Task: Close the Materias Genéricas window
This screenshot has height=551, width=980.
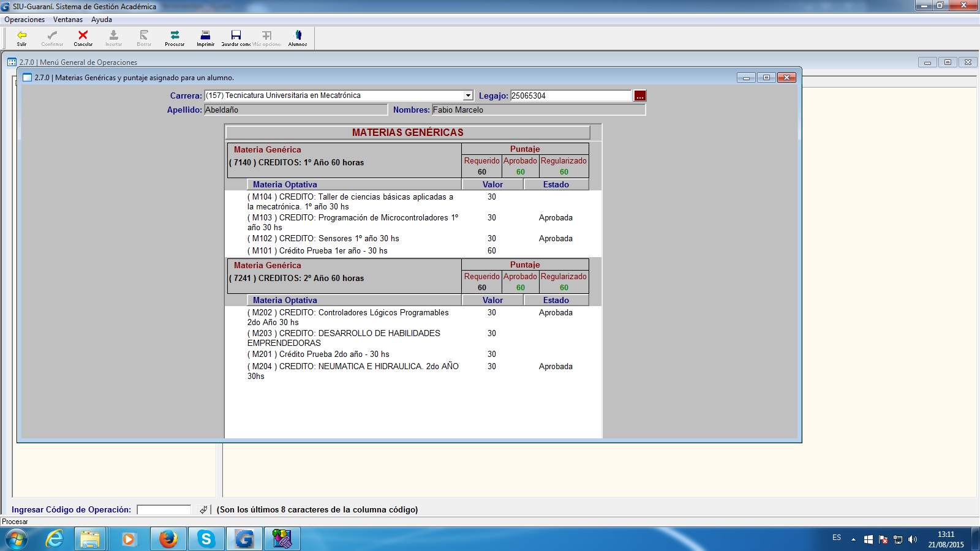Action: pos(786,78)
